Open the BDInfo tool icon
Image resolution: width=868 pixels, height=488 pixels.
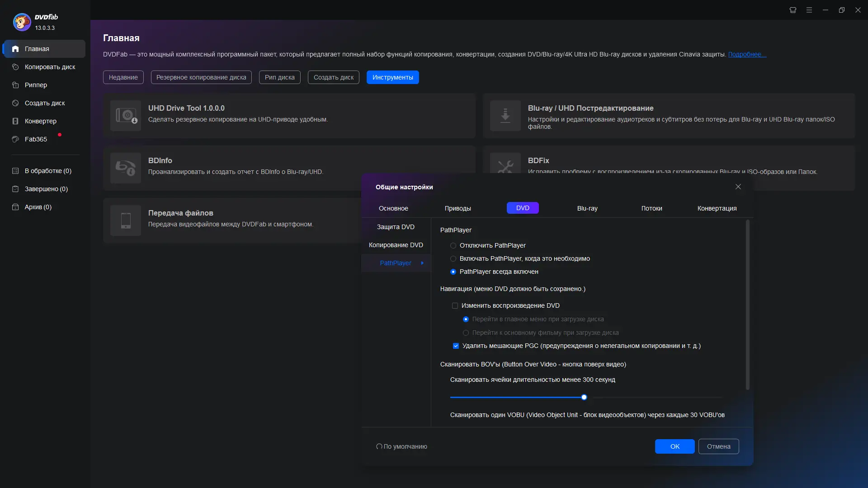[x=126, y=168]
